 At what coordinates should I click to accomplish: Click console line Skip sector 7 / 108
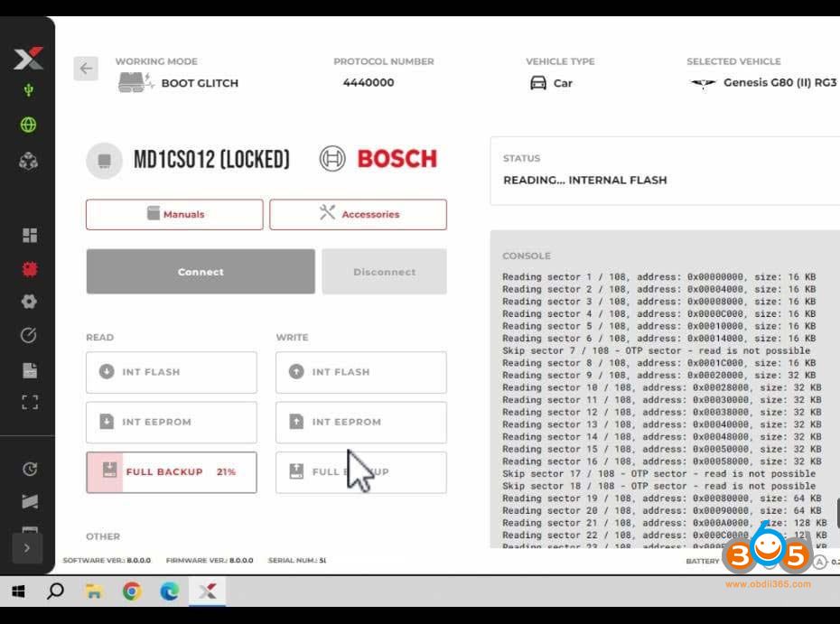[657, 351]
